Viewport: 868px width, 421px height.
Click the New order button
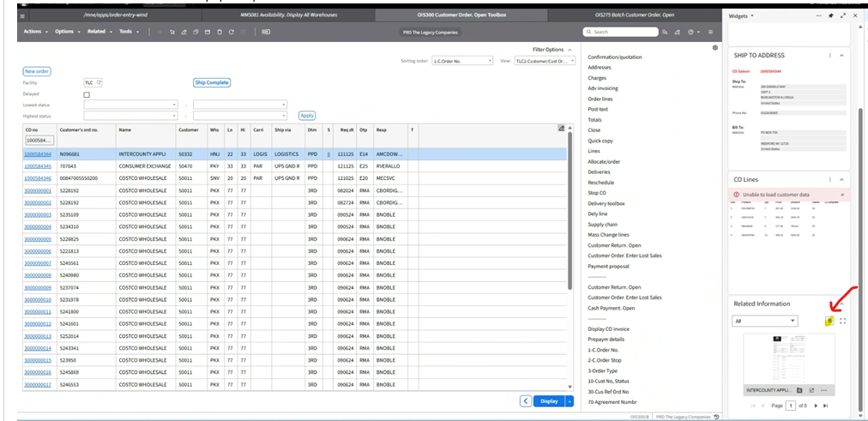(37, 71)
